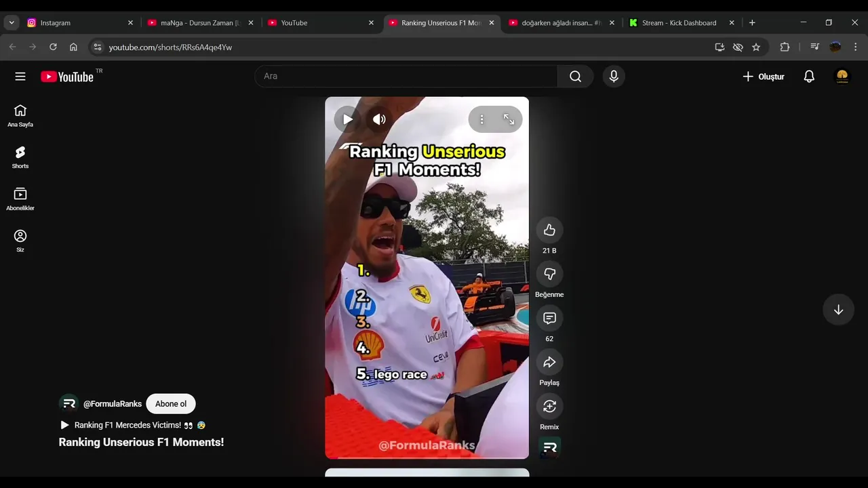868x488 pixels.
Task: Share the Short via Paylaş
Action: pyautogui.click(x=549, y=363)
